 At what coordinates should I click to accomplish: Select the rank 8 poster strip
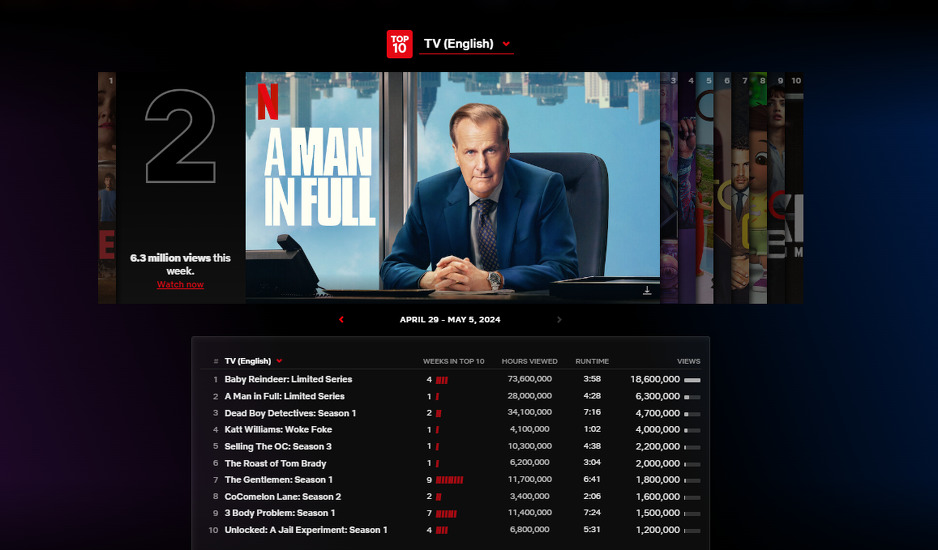tap(759, 187)
